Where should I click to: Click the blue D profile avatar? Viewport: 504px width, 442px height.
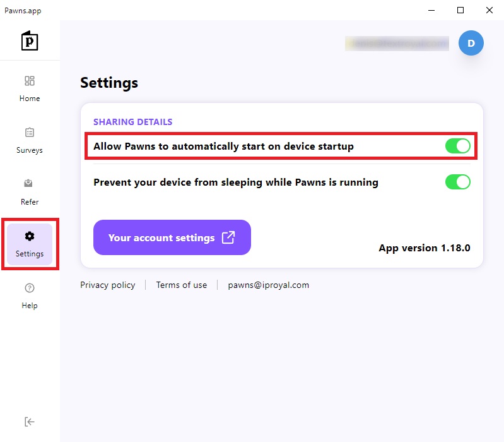coord(471,43)
